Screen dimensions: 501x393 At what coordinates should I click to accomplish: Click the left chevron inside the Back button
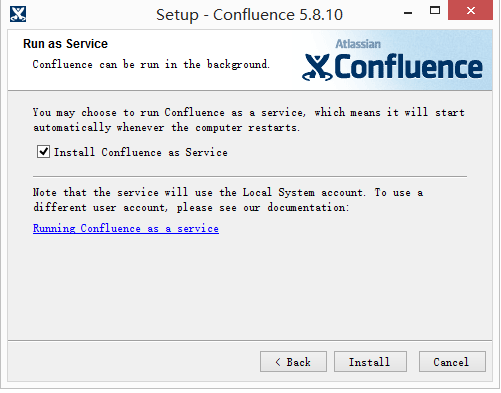[278, 362]
